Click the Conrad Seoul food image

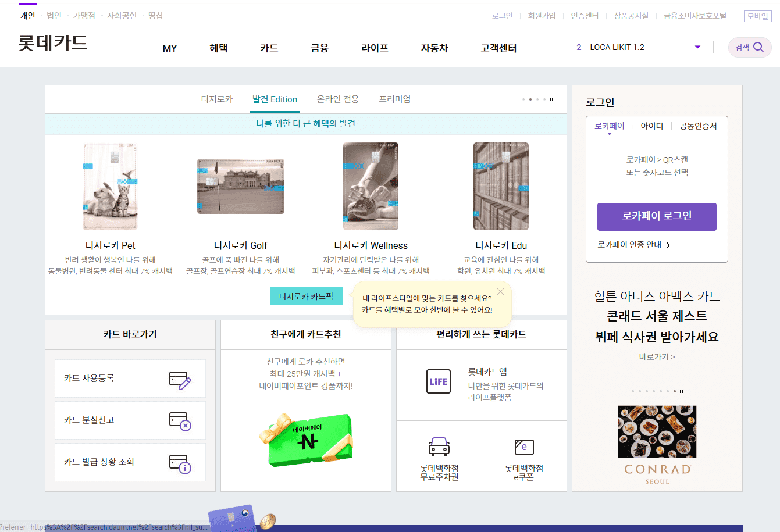(657, 431)
